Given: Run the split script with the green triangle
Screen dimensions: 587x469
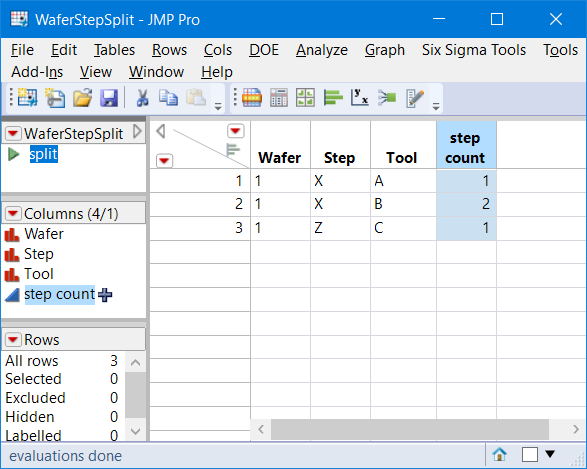Looking at the screenshot, I should [13, 154].
